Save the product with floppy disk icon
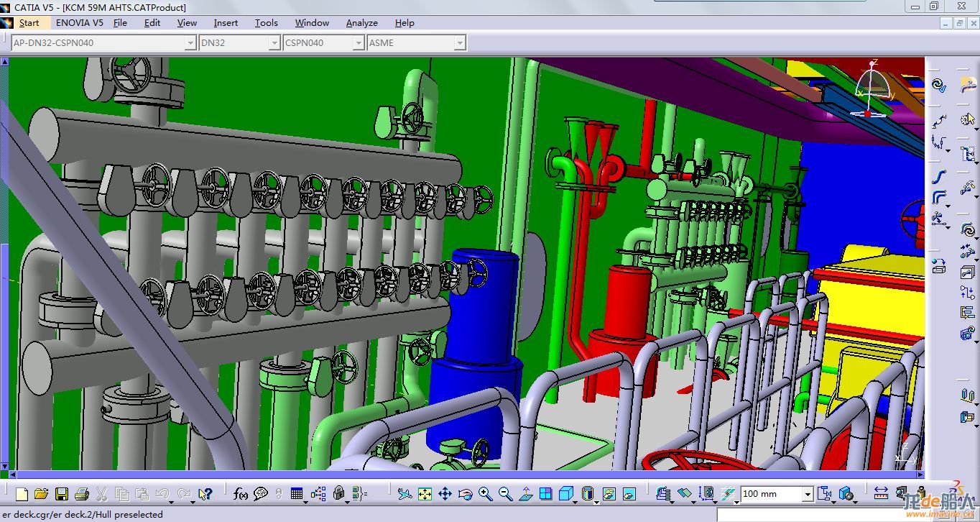This screenshot has width=980, height=522. click(61, 494)
